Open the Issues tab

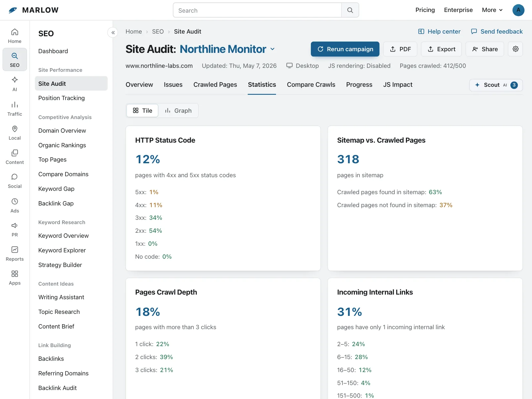point(173,85)
